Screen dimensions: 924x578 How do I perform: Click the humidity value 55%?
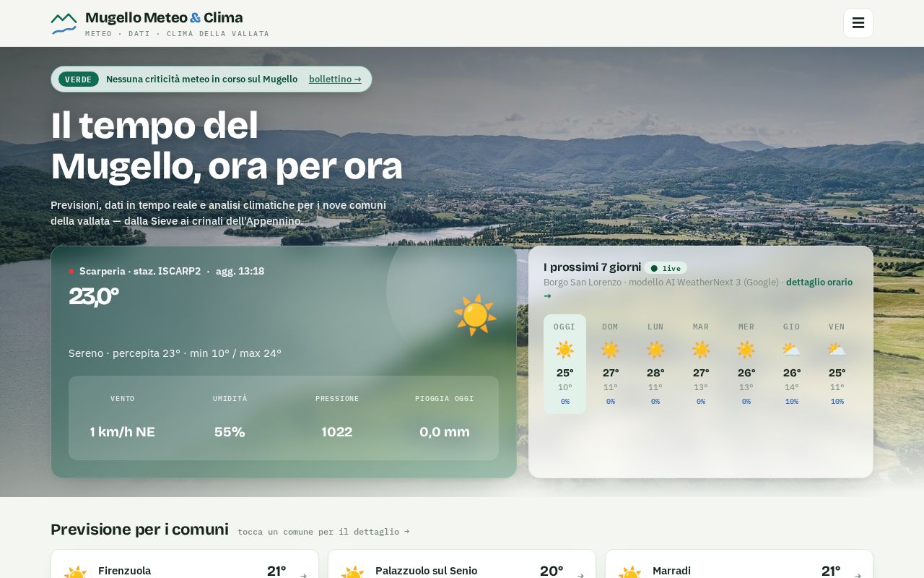coord(230,432)
